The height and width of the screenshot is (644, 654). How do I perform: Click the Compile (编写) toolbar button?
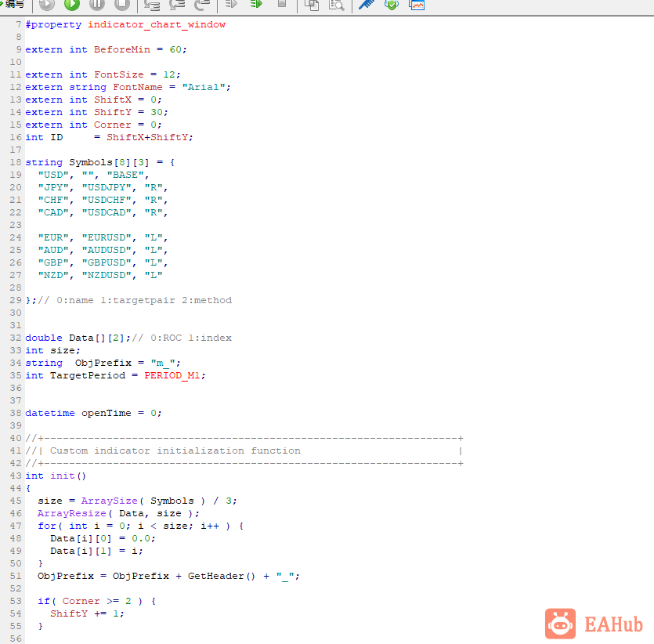pyautogui.click(x=12, y=4)
